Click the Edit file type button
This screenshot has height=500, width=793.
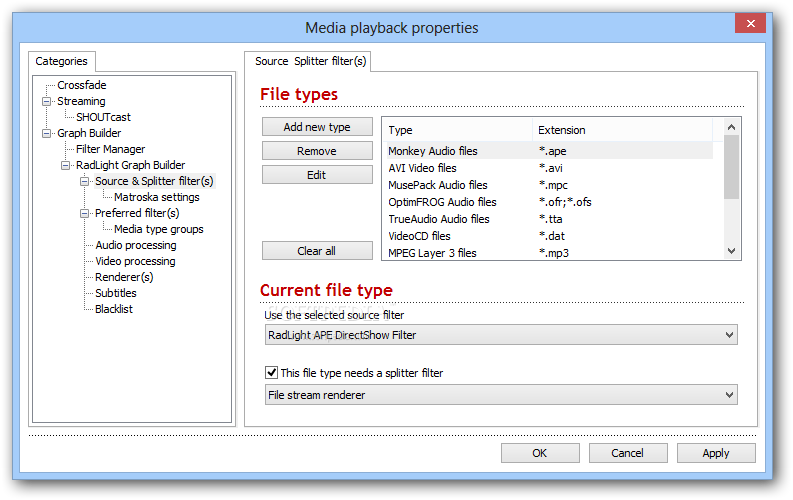(317, 175)
